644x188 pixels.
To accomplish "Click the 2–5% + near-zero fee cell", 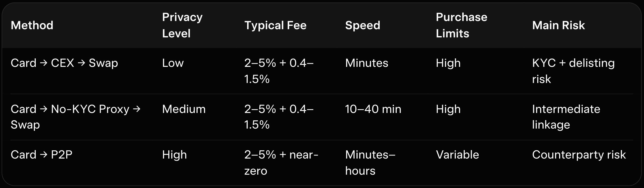I will click(281, 163).
